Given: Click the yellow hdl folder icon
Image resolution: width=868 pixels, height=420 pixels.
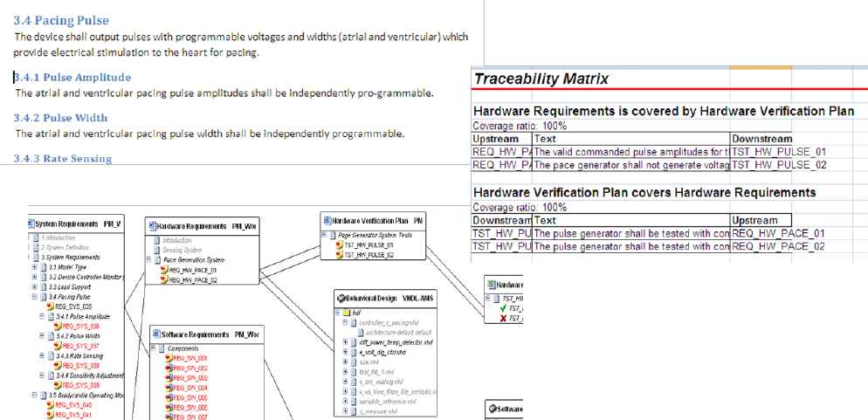Looking at the screenshot, I should coord(347,313).
